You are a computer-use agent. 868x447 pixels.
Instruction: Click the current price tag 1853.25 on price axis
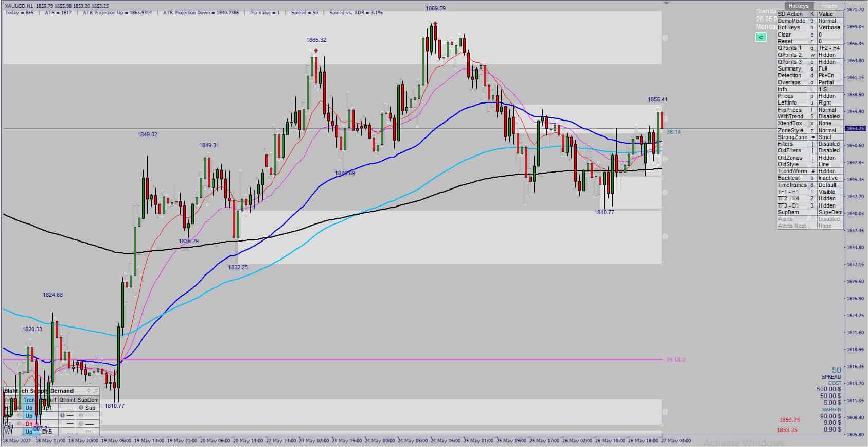click(856, 129)
